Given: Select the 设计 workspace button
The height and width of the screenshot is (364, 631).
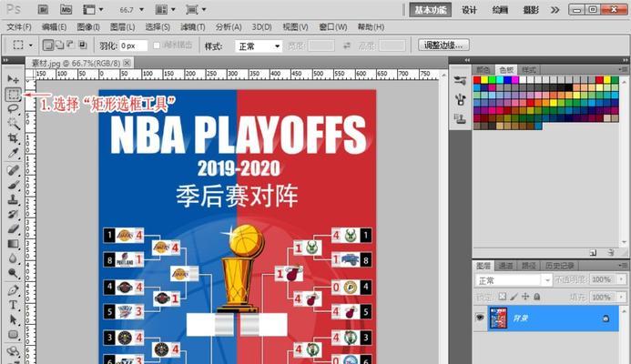Looking at the screenshot, I should (469, 10).
